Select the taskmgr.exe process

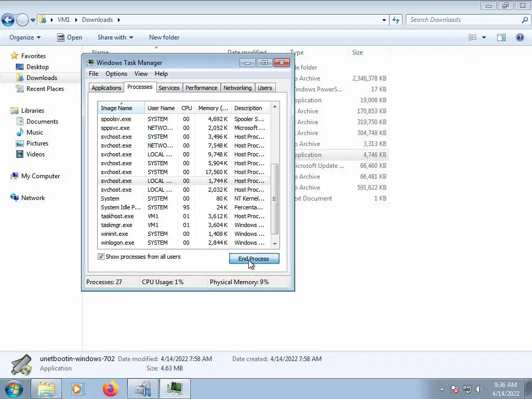(x=184, y=225)
